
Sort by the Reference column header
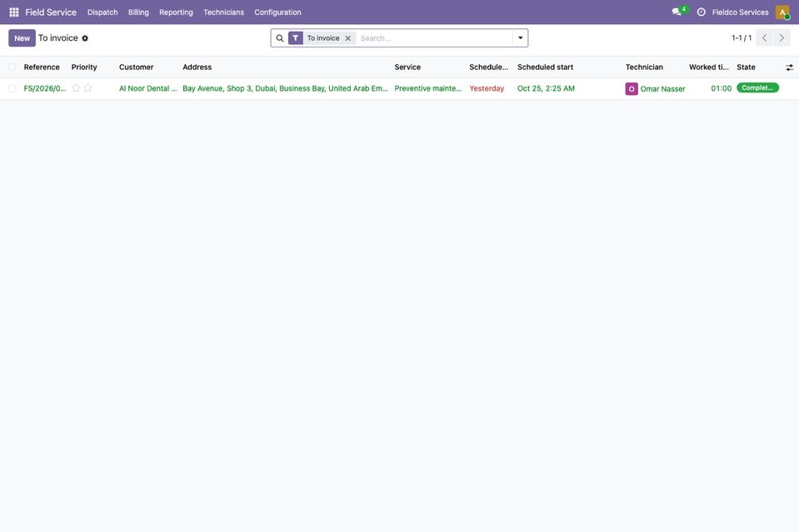42,67
